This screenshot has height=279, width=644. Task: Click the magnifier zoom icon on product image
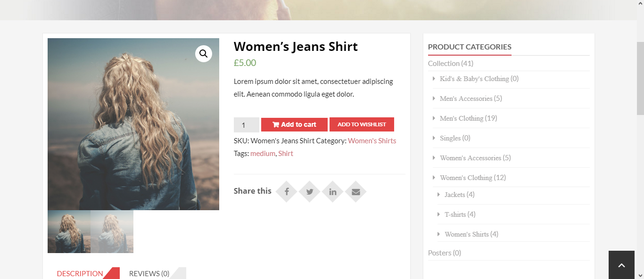204,54
